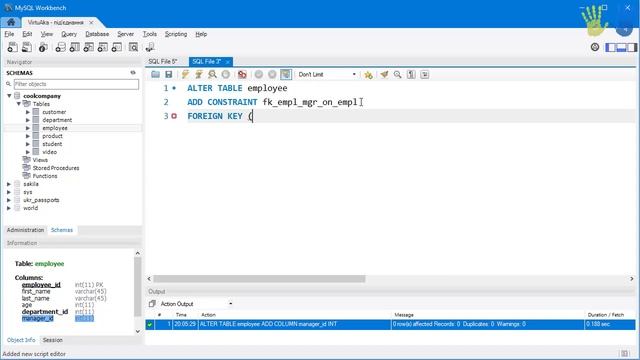Stop the running query icon

tap(226, 74)
